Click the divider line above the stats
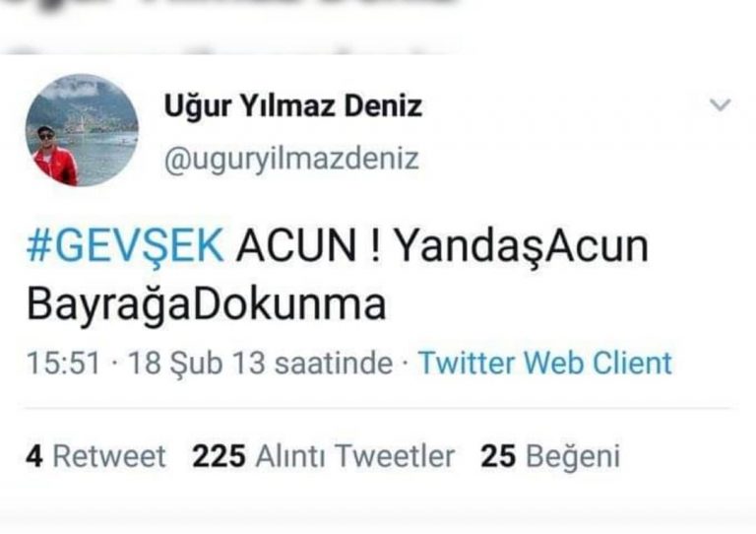 [x=379, y=409]
